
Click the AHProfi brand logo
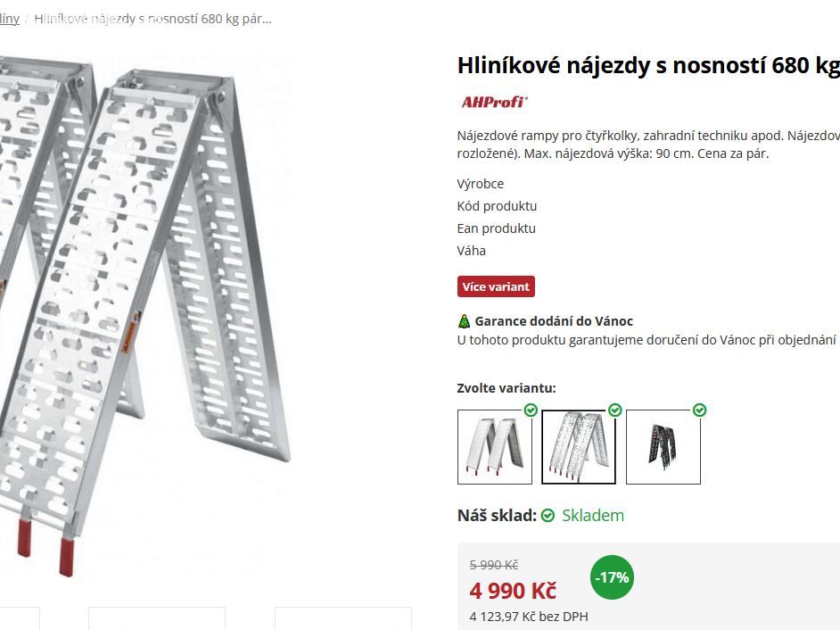(494, 102)
